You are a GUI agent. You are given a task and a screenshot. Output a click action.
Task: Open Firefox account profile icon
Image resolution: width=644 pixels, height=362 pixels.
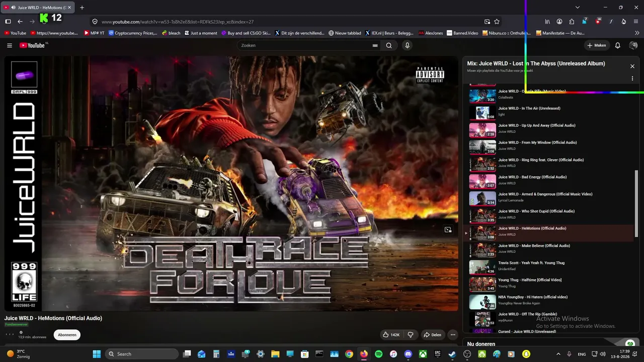[x=559, y=22]
